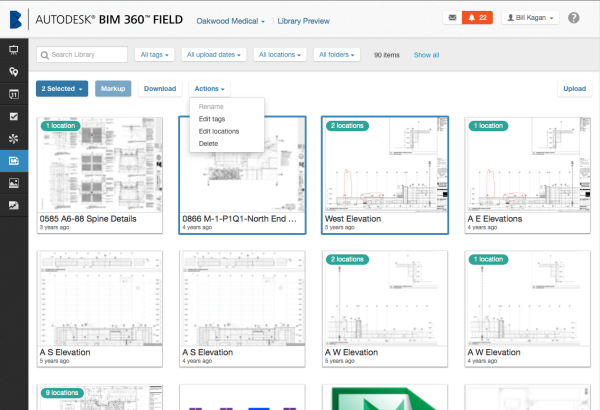600x410 pixels.
Task: Open the calendar icon in the sidebar
Action: pos(14,94)
